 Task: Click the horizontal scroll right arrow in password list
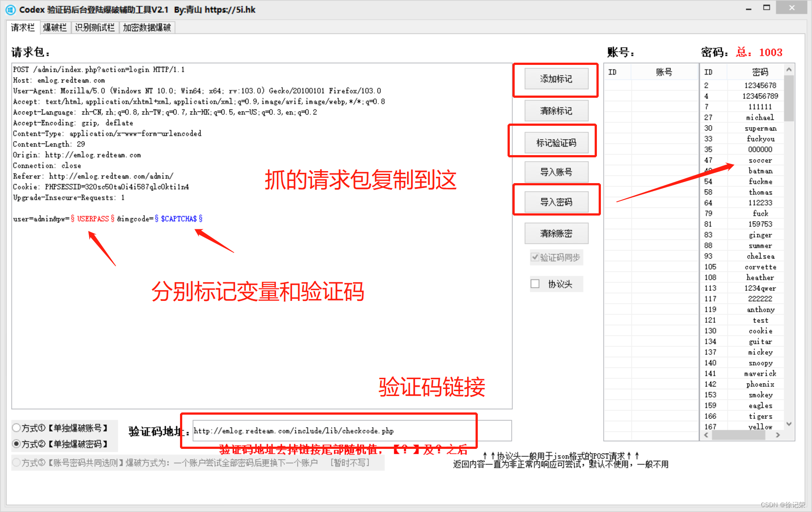pos(778,435)
